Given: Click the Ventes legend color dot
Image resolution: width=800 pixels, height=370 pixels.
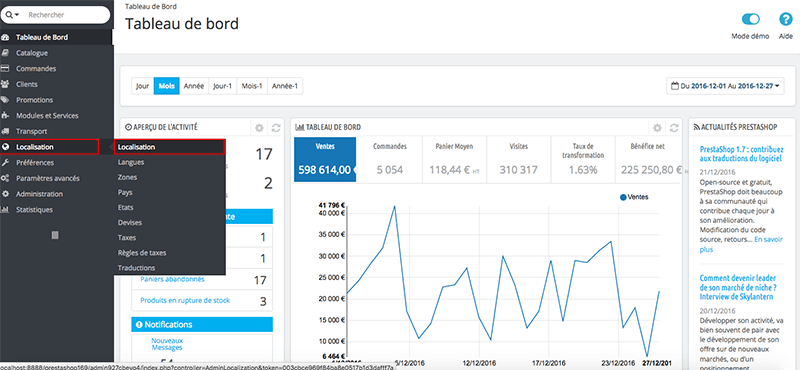Looking at the screenshot, I should point(623,197).
